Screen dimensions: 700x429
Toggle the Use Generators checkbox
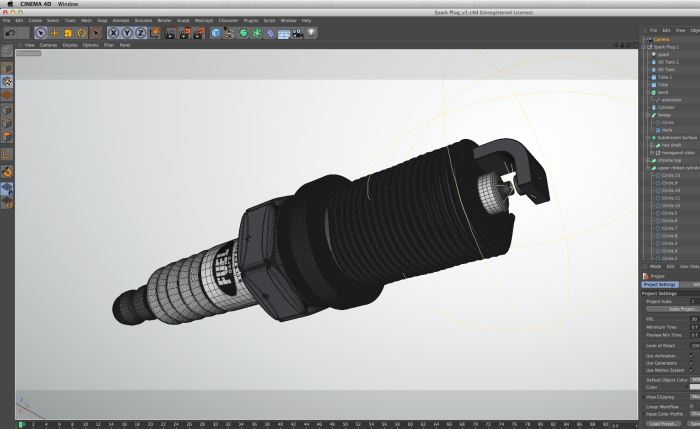(x=692, y=363)
